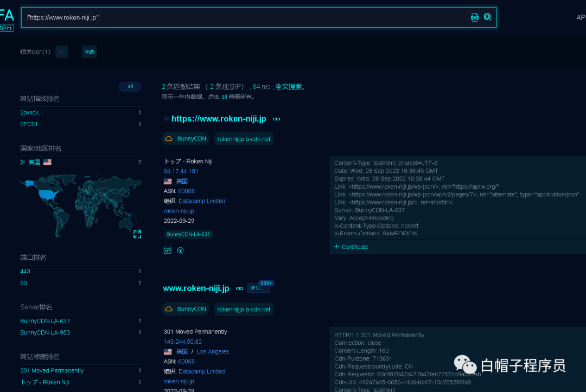Filter by port 80

pyautogui.click(x=23, y=283)
